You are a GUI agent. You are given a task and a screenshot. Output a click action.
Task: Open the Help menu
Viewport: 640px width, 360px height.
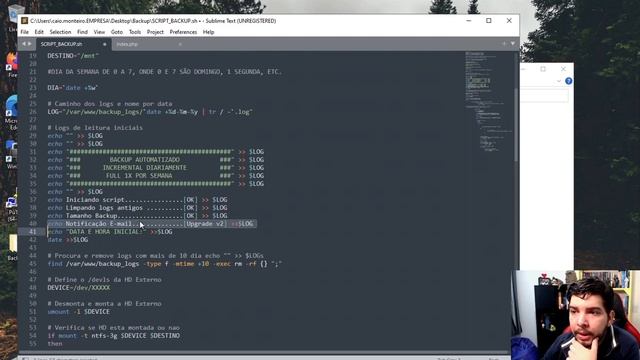click(x=209, y=32)
